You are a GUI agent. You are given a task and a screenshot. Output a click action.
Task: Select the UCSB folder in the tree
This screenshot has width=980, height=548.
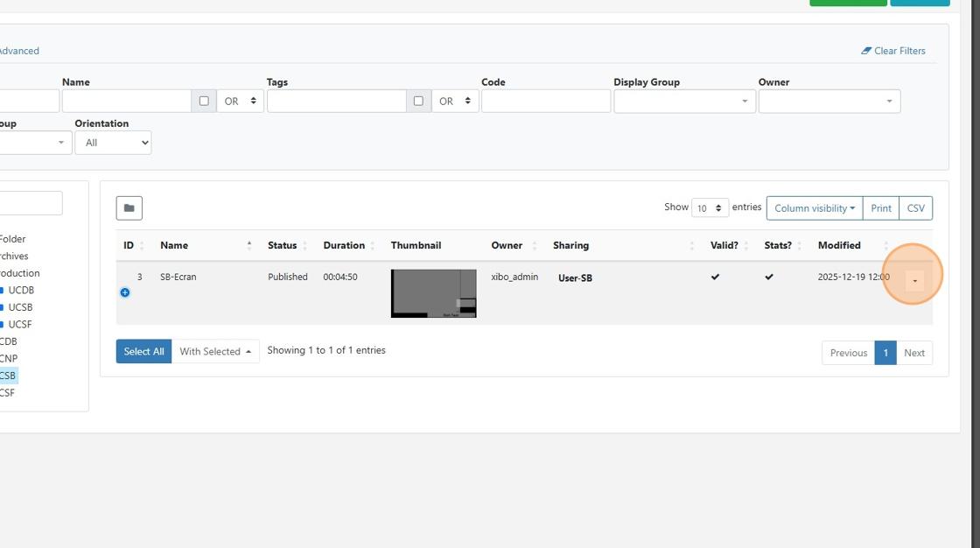pyautogui.click(x=20, y=307)
